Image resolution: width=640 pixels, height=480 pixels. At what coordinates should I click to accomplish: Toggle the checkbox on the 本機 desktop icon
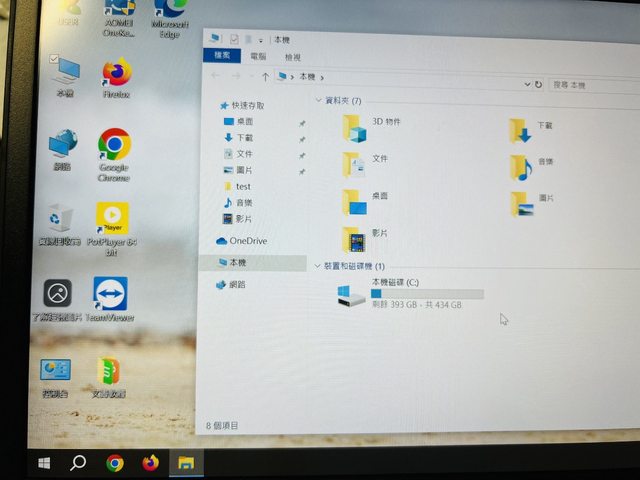pyautogui.click(x=54, y=60)
